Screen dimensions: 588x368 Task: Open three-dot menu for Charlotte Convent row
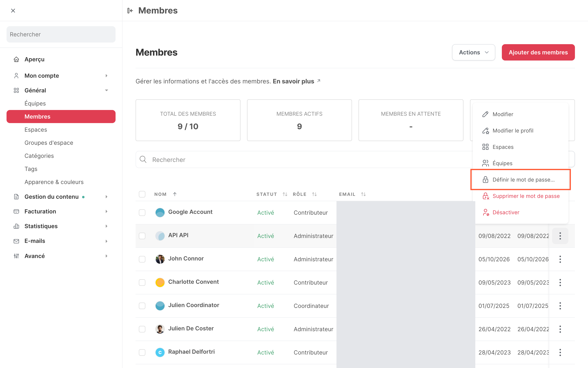[560, 283]
